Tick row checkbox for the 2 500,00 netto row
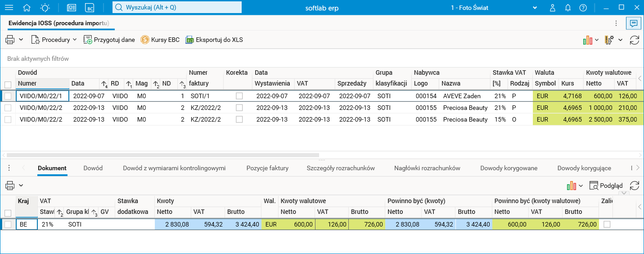 [x=8, y=119]
